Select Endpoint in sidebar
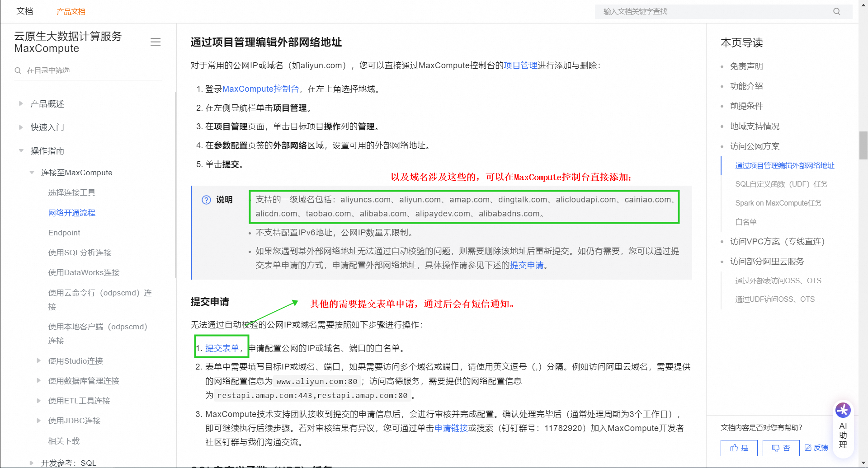 pyautogui.click(x=64, y=233)
